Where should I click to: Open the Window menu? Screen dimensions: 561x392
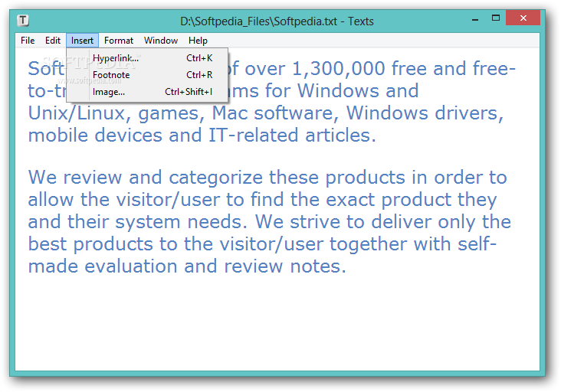coord(161,41)
